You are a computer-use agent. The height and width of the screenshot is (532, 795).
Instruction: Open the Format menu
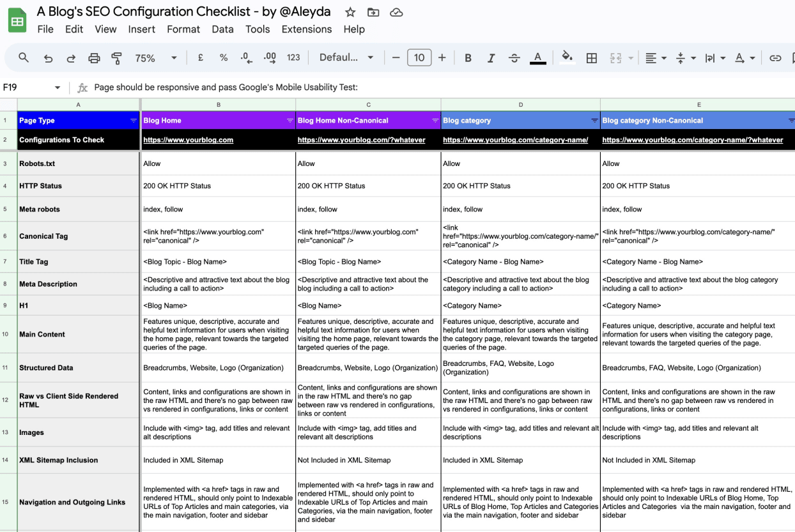[183, 29]
